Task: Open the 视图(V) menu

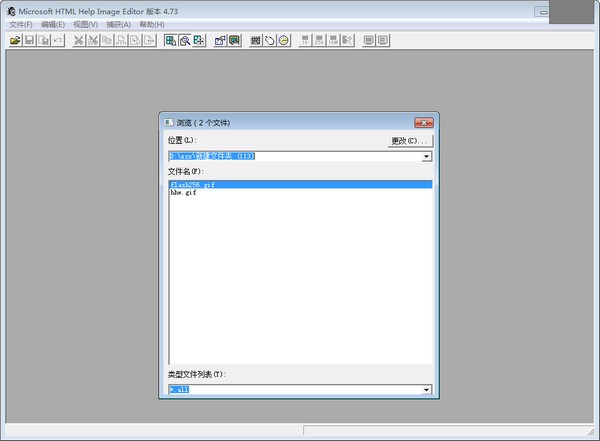Action: coord(86,24)
